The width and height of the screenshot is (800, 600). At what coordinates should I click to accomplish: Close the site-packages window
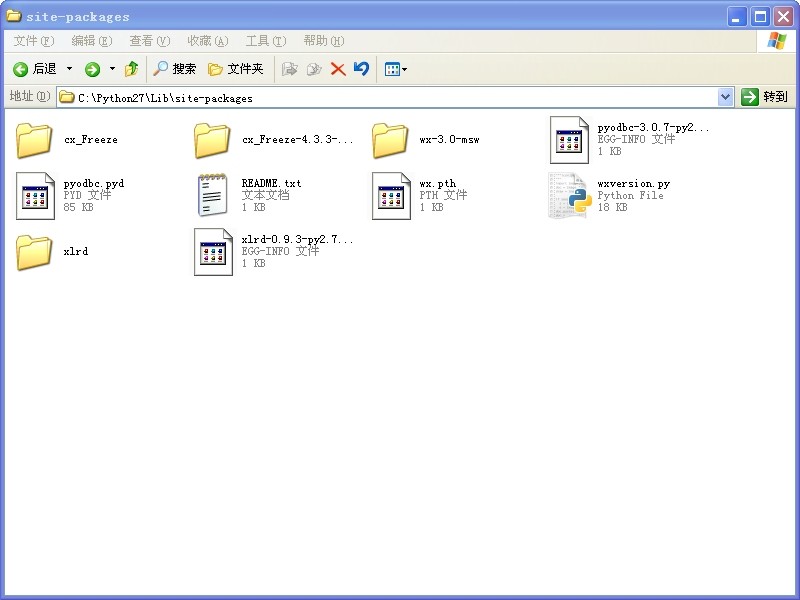783,16
